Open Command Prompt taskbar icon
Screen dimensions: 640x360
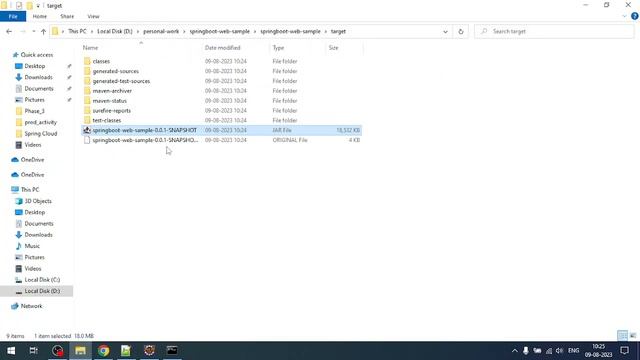click(172, 351)
